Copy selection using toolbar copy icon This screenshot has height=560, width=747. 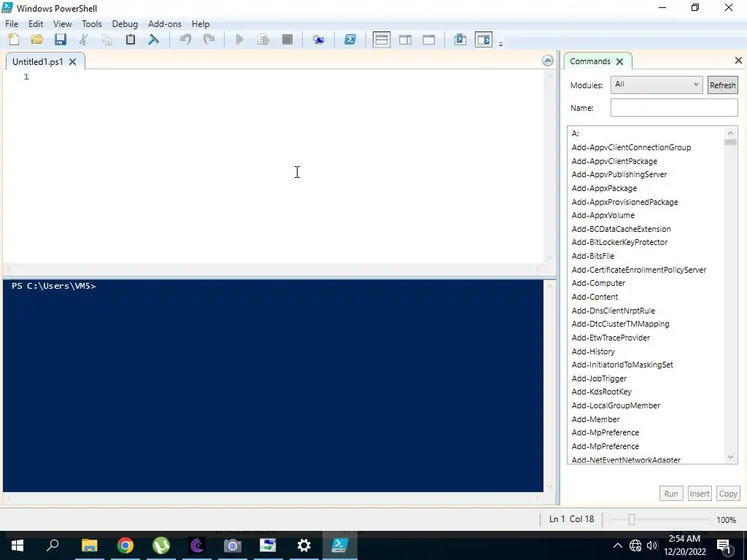(107, 39)
